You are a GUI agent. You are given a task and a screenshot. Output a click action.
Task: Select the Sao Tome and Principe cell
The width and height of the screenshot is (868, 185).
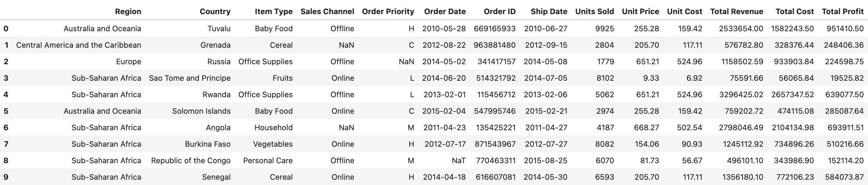190,78
